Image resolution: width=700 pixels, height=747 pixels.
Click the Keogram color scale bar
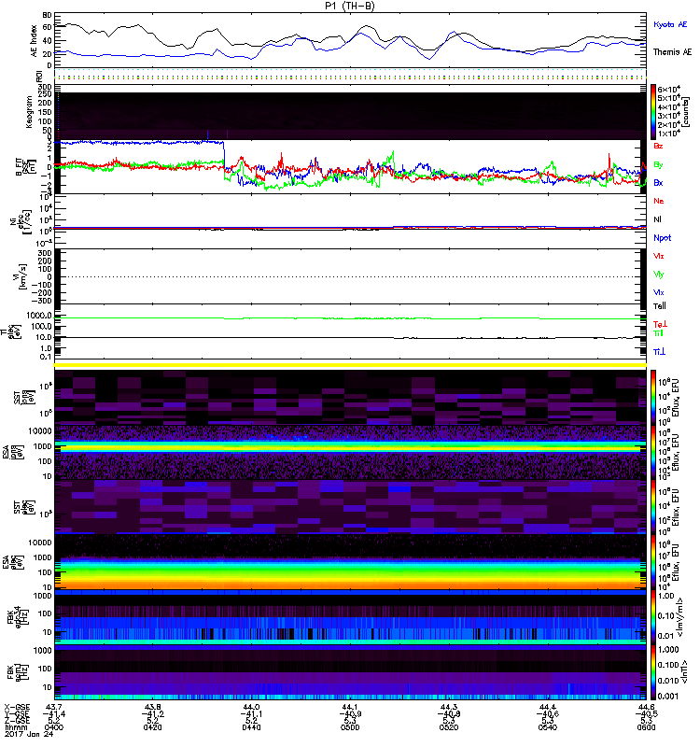pyautogui.click(x=654, y=112)
